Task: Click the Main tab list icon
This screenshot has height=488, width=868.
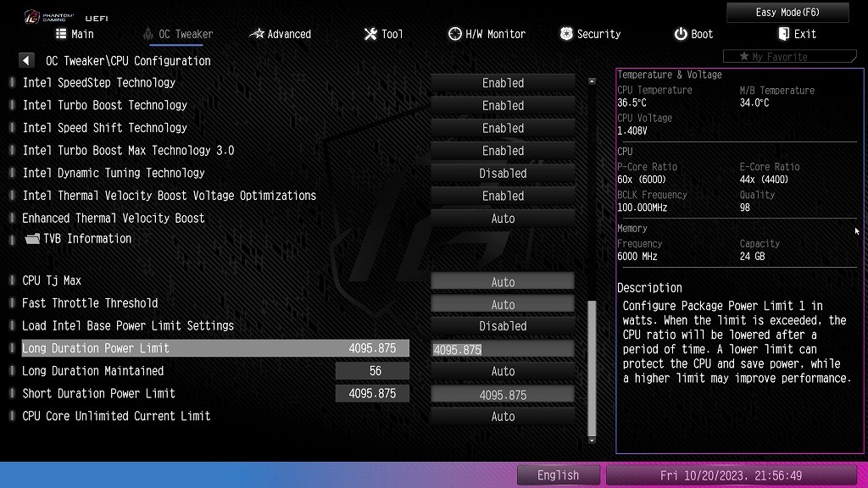Action: click(61, 34)
